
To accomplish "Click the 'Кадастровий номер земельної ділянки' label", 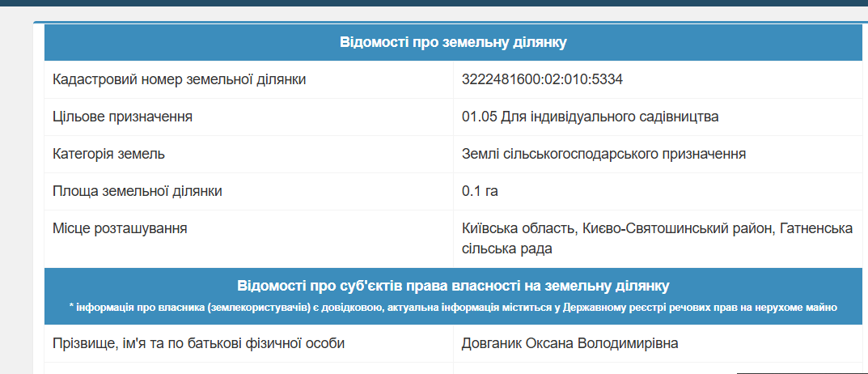I will (180, 79).
